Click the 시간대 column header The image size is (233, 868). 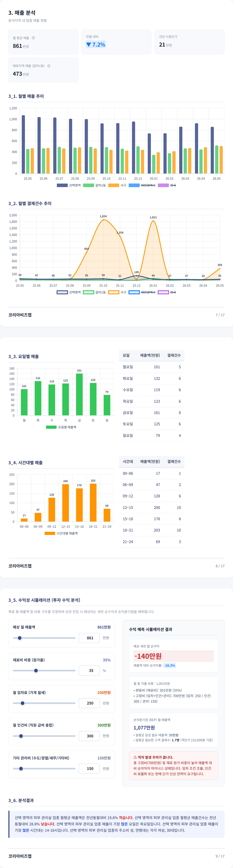(128, 461)
